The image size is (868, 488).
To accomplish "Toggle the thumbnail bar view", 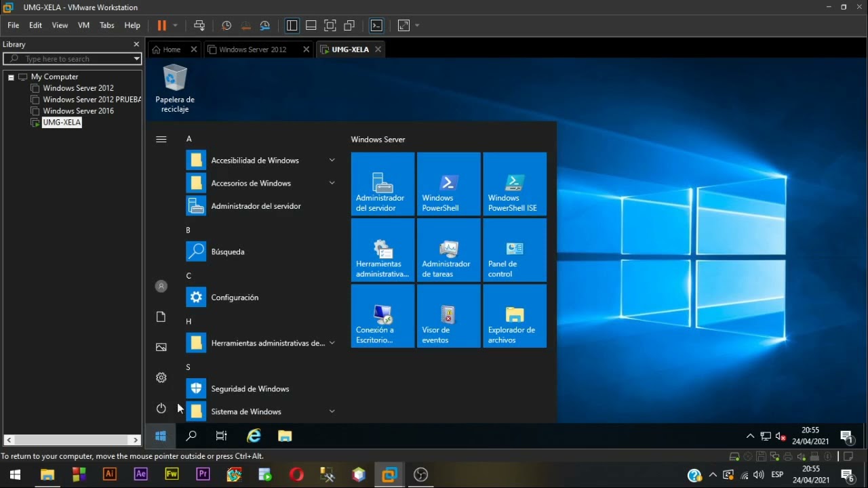I will click(x=311, y=25).
